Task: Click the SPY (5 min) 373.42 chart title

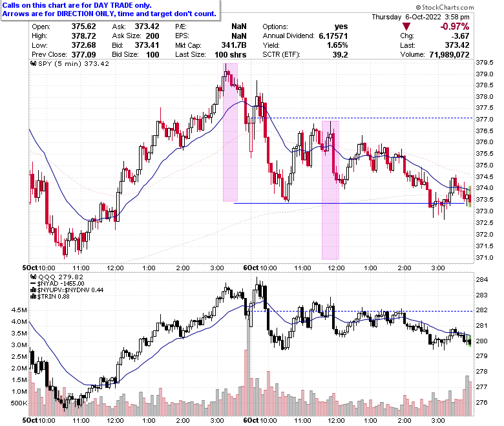Action: click(74, 63)
